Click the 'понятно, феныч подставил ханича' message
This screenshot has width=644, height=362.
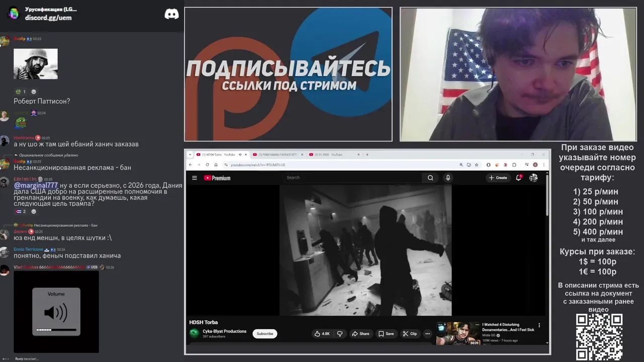tap(67, 255)
